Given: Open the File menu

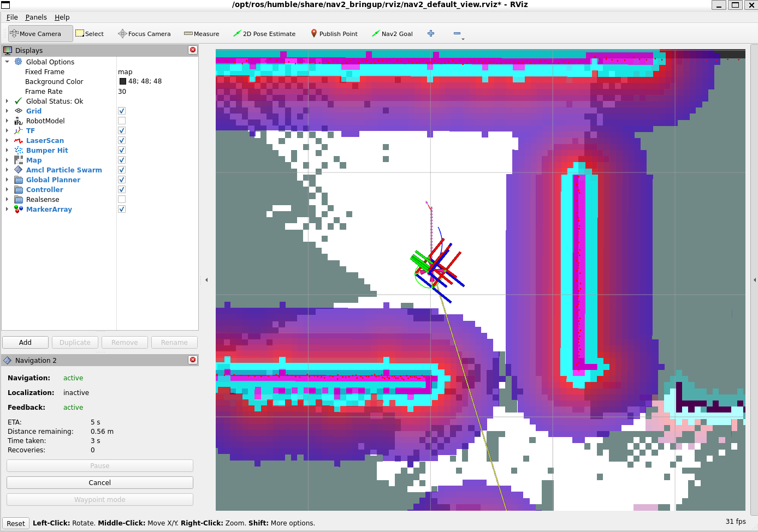Looking at the screenshot, I should click(x=12, y=17).
